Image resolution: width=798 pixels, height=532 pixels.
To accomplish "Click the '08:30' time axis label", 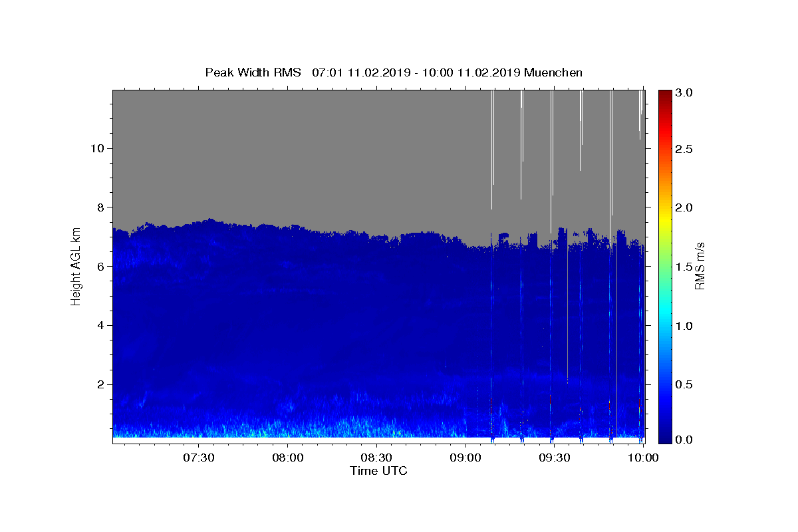I will coord(376,458).
